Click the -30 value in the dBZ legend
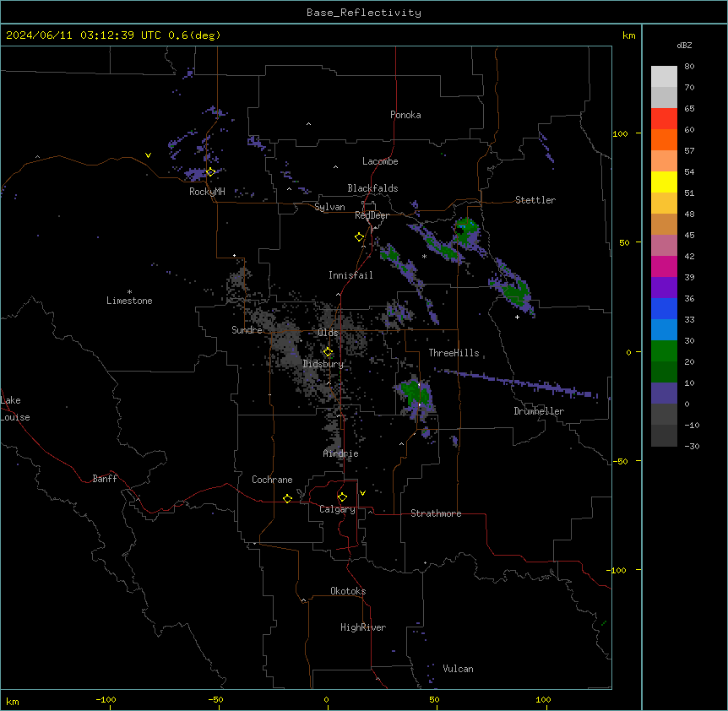728x711 pixels. 692,447
